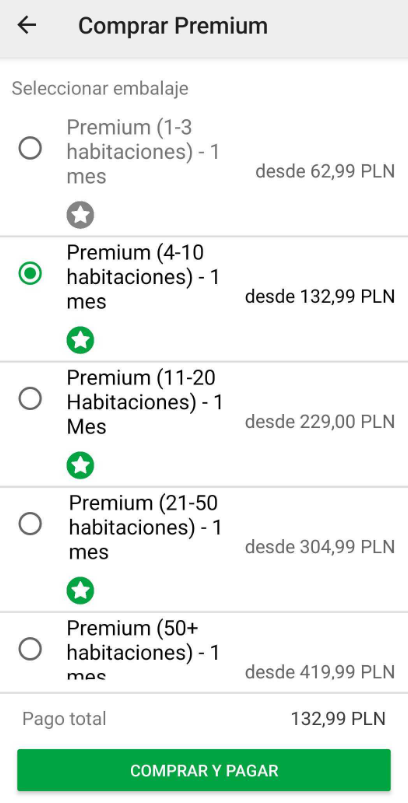Select the Premium 1-3 habitaciones radio button
This screenshot has width=408, height=803.
(x=30, y=149)
